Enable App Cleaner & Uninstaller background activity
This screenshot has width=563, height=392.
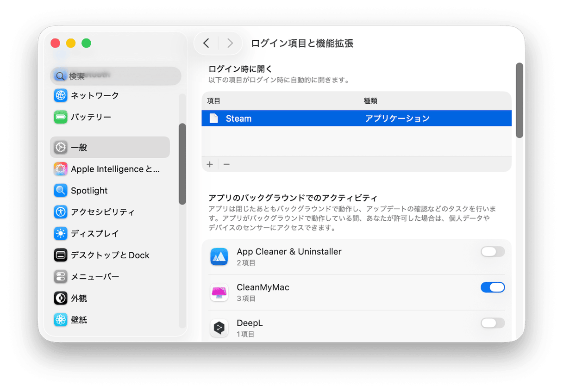493,252
